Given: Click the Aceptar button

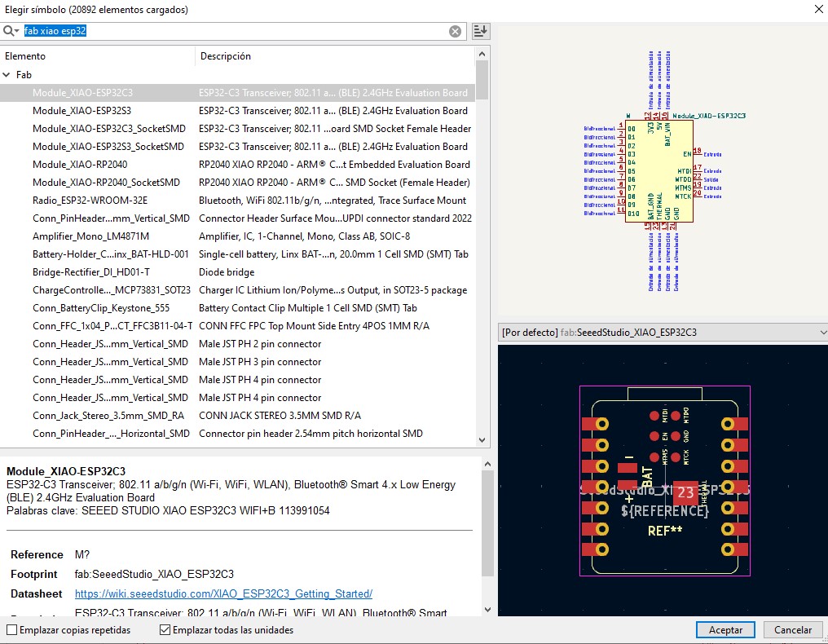Looking at the screenshot, I should pos(725,630).
